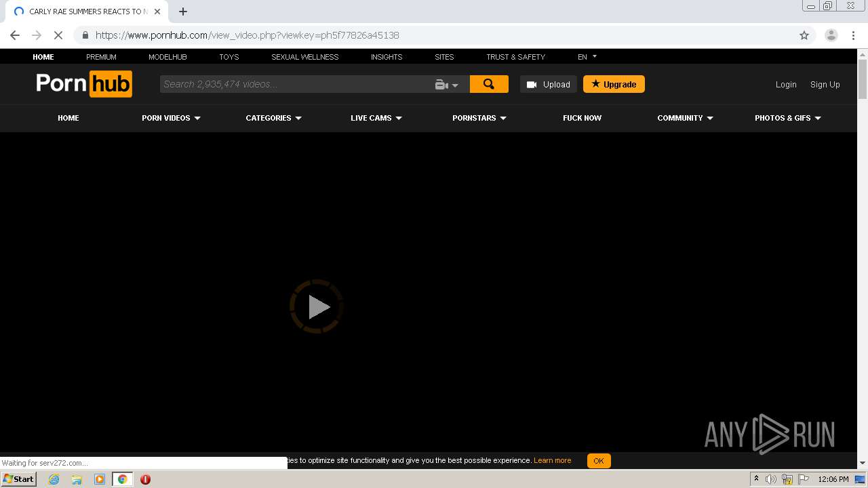Open the Trust & Safety top link

[x=515, y=57]
